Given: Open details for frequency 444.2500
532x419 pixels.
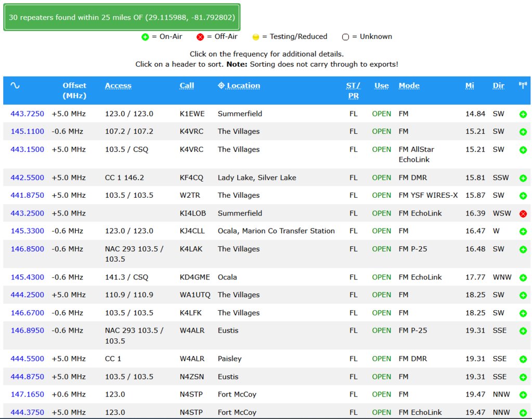Looking at the screenshot, I should [x=27, y=295].
